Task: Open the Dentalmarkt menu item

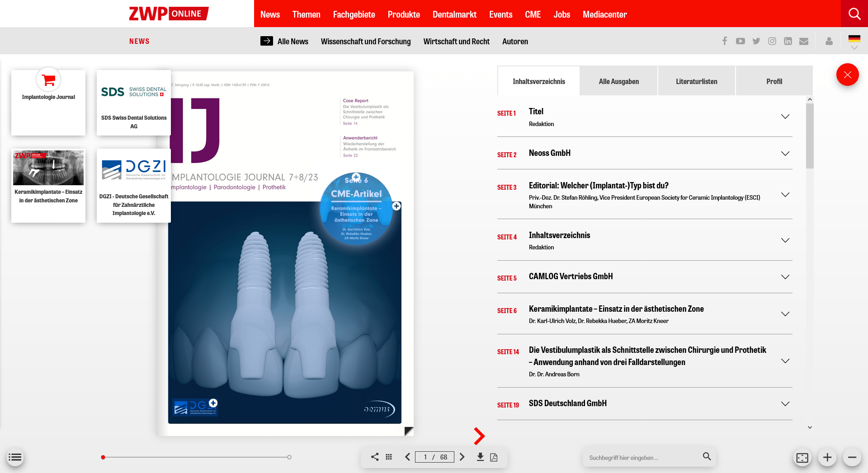Action: 454,14
